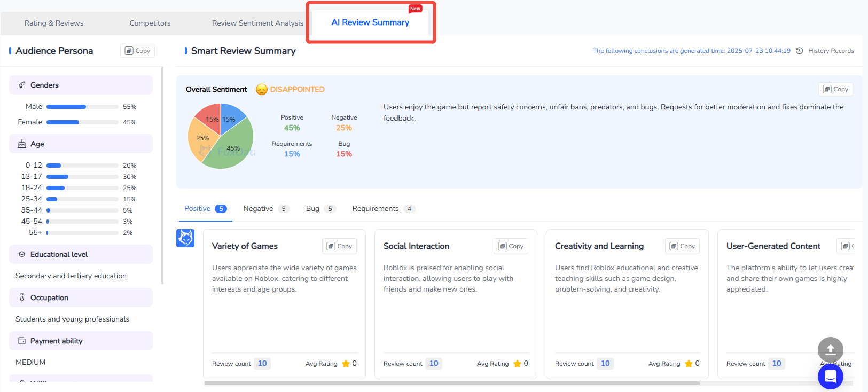
Task: Copy the Overall Sentiment summary
Action: point(835,89)
